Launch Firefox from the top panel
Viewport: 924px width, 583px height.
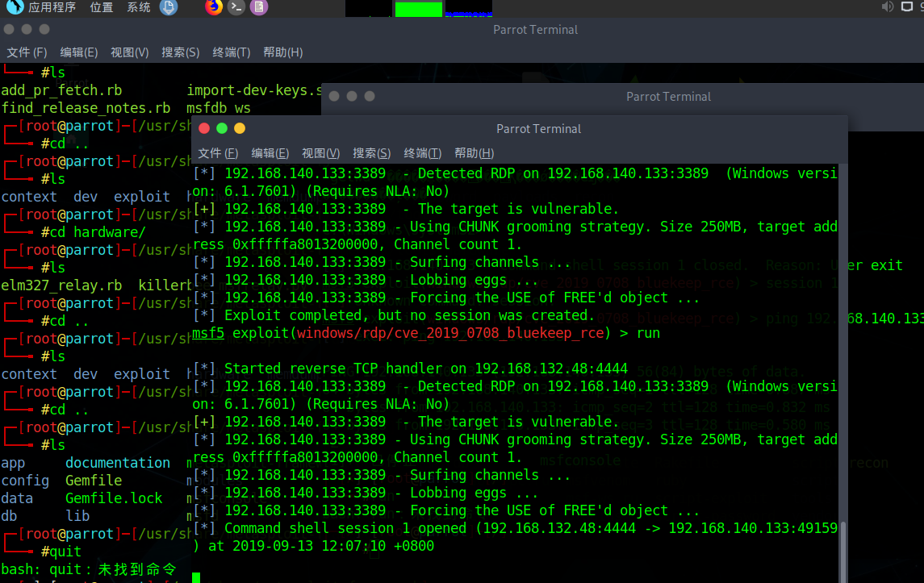[x=214, y=7]
